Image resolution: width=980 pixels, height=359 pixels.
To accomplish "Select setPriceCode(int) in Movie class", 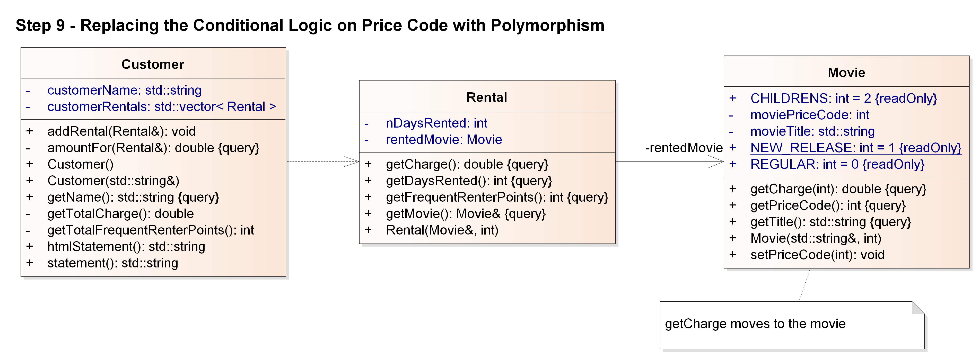I will coord(817,255).
